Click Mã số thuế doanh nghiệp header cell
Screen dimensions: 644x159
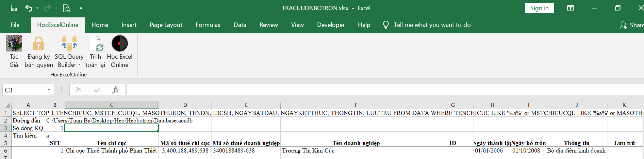246,143
